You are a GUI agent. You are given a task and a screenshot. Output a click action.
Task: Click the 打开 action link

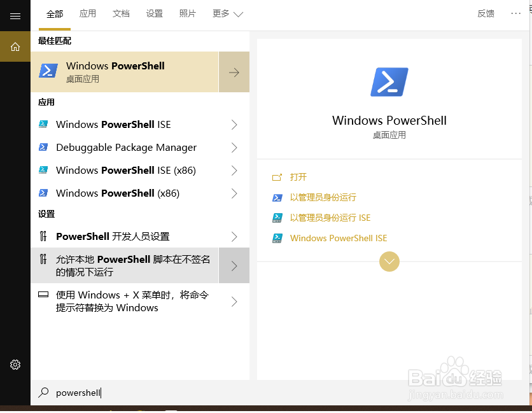pyautogui.click(x=298, y=177)
